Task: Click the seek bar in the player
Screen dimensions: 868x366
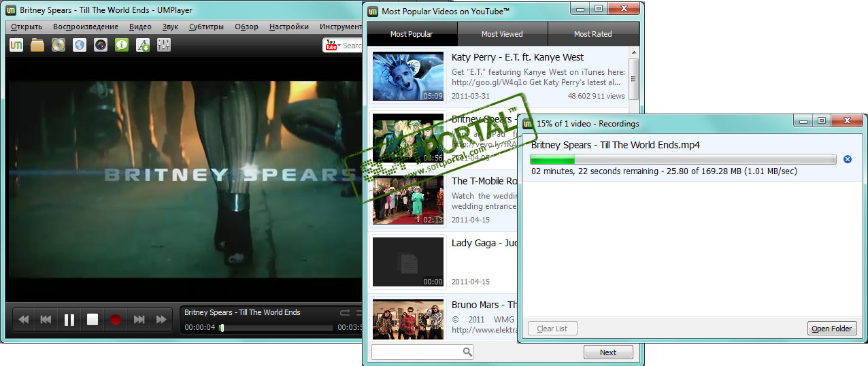Action: tap(276, 327)
